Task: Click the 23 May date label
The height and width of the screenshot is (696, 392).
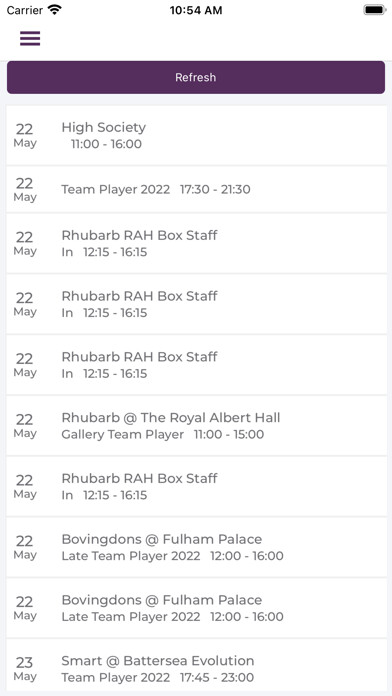Action: point(24,669)
